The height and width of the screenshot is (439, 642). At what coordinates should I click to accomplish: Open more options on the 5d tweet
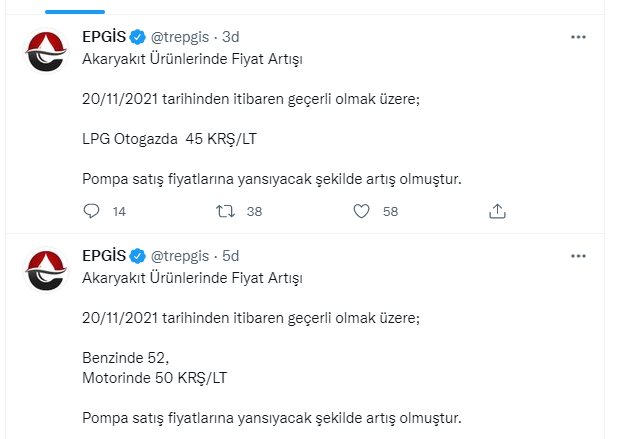pyautogui.click(x=578, y=256)
